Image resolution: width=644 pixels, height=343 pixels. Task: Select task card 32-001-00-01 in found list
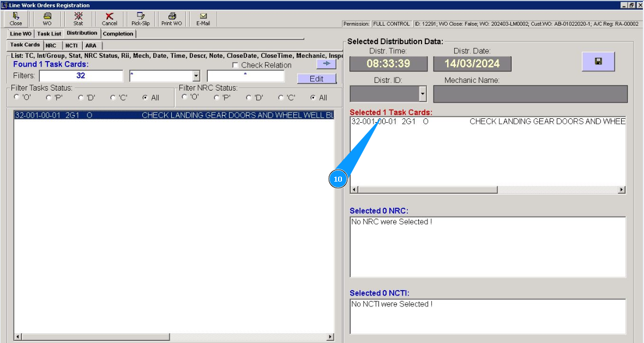174,115
